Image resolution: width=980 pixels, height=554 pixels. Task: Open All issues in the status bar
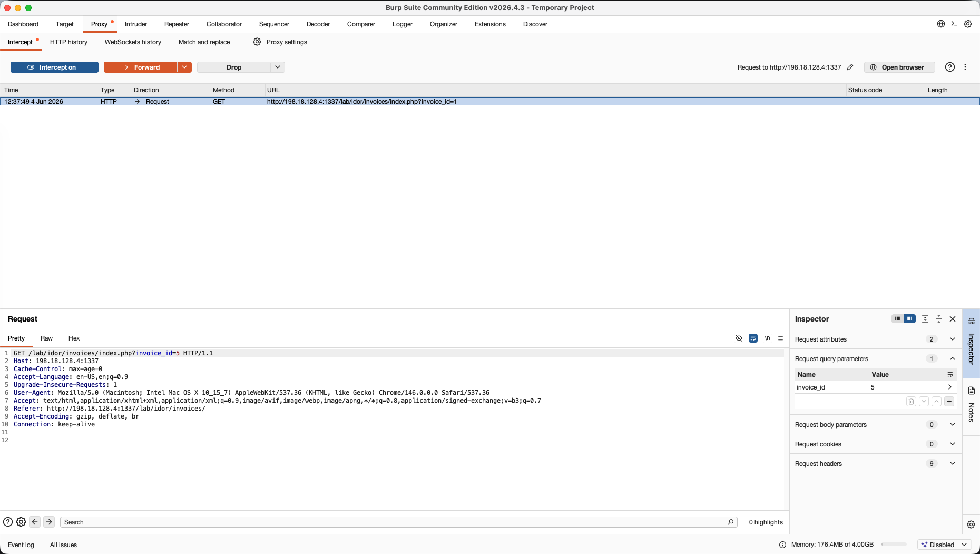[63, 545]
